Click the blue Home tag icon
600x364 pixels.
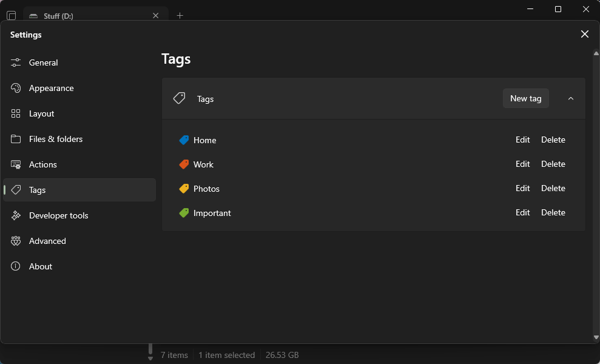184,140
